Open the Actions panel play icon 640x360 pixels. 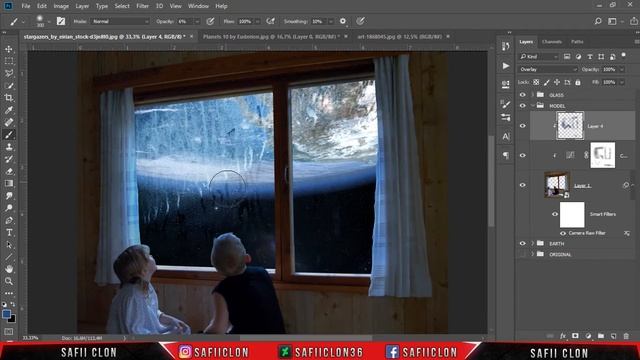(506, 66)
